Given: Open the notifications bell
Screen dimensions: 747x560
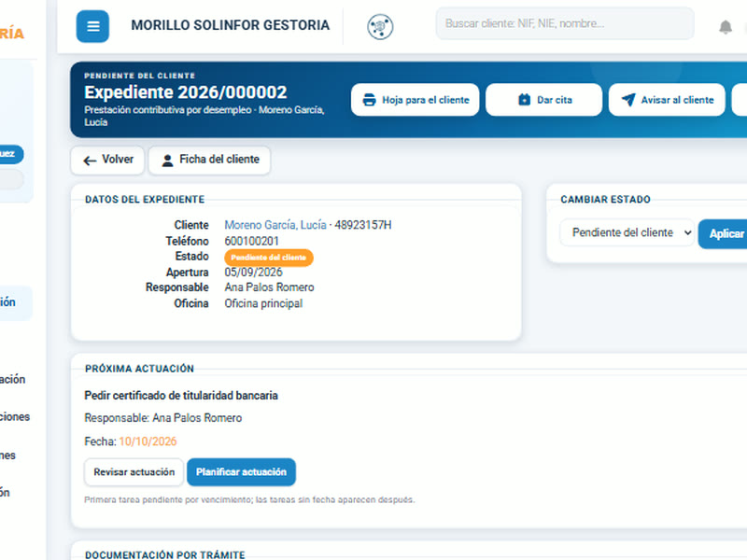Looking at the screenshot, I should click(726, 27).
